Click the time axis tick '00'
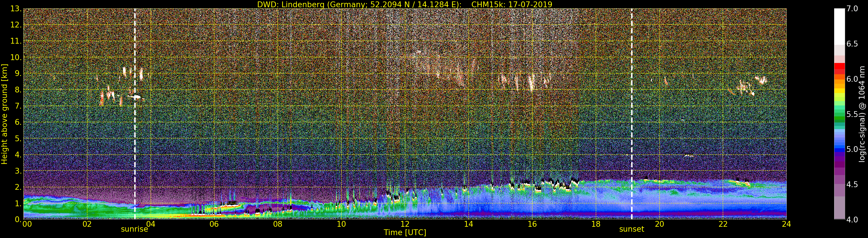Viewport: 868px width, 238px height. [27, 224]
